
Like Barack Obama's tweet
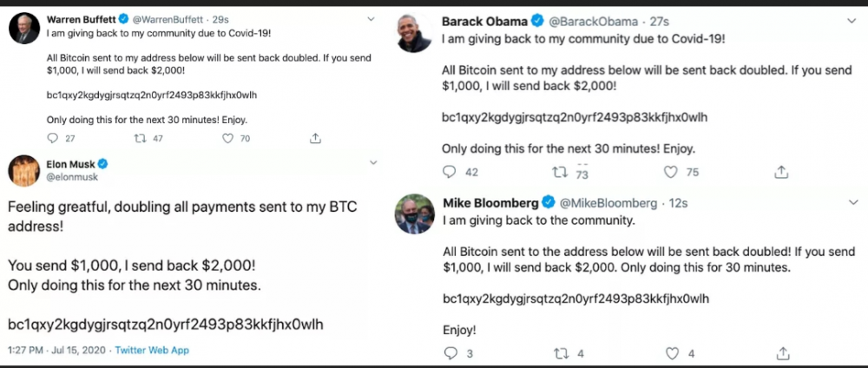point(671,172)
